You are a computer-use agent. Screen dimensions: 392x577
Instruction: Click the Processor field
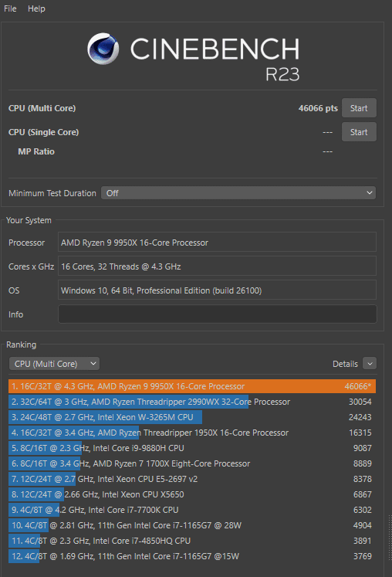(217, 243)
